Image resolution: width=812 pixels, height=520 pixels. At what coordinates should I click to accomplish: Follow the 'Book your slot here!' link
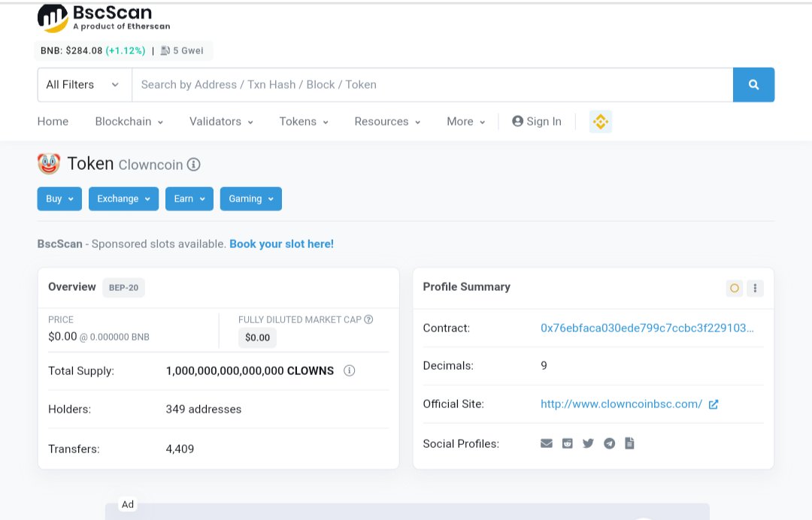pyautogui.click(x=282, y=243)
